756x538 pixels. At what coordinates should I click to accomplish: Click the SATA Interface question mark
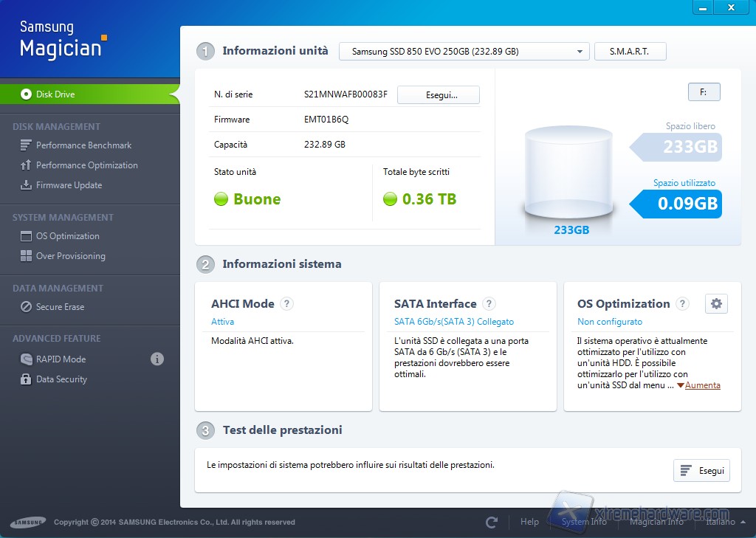coord(489,303)
